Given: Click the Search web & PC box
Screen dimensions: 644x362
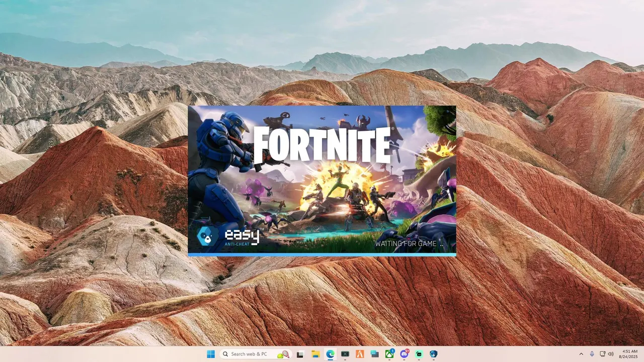Looking at the screenshot, I should (x=256, y=354).
